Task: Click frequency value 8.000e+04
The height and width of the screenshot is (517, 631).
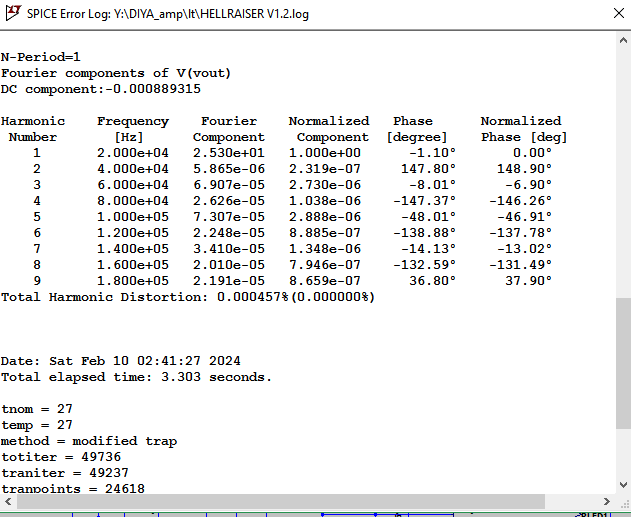Action: point(133,201)
